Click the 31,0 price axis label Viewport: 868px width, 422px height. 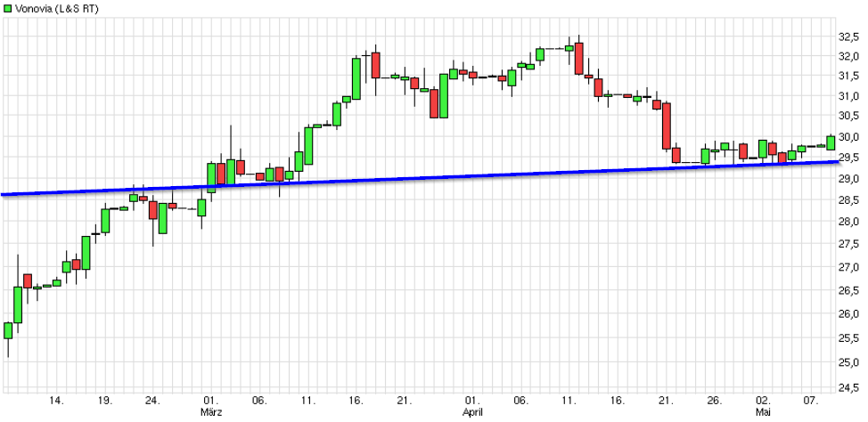pyautogui.click(x=849, y=95)
